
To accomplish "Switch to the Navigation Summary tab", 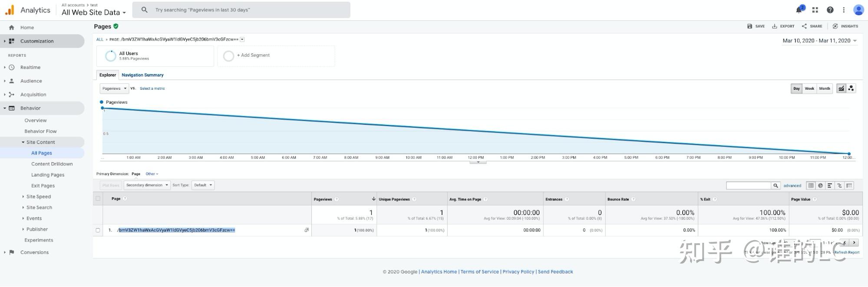I will pyautogui.click(x=142, y=75).
